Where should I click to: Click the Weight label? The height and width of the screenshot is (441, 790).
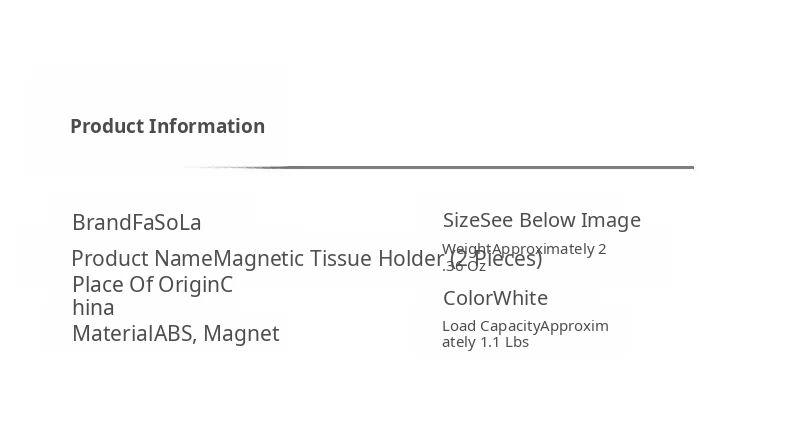click(467, 249)
